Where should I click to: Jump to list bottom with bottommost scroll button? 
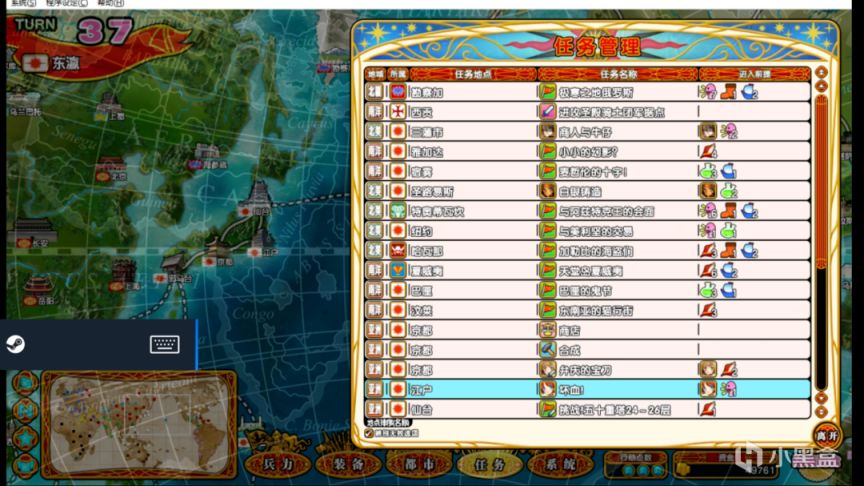click(822, 412)
